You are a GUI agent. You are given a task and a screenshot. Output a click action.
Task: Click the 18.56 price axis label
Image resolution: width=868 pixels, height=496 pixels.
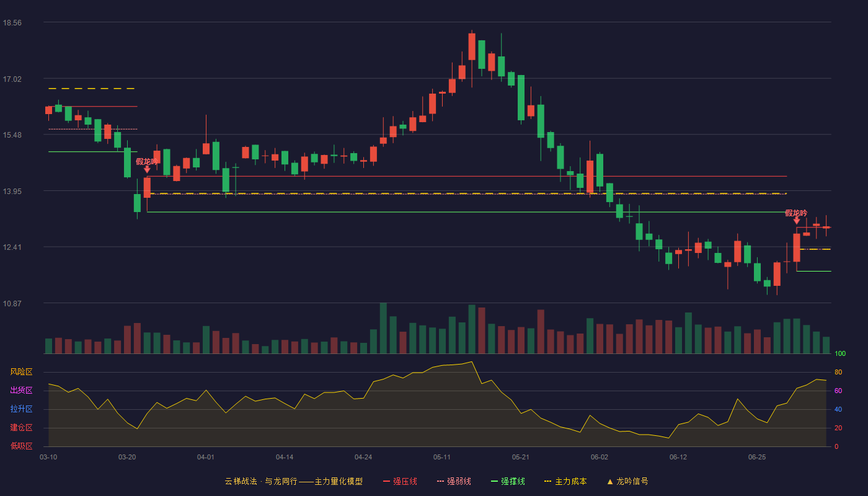pos(12,22)
